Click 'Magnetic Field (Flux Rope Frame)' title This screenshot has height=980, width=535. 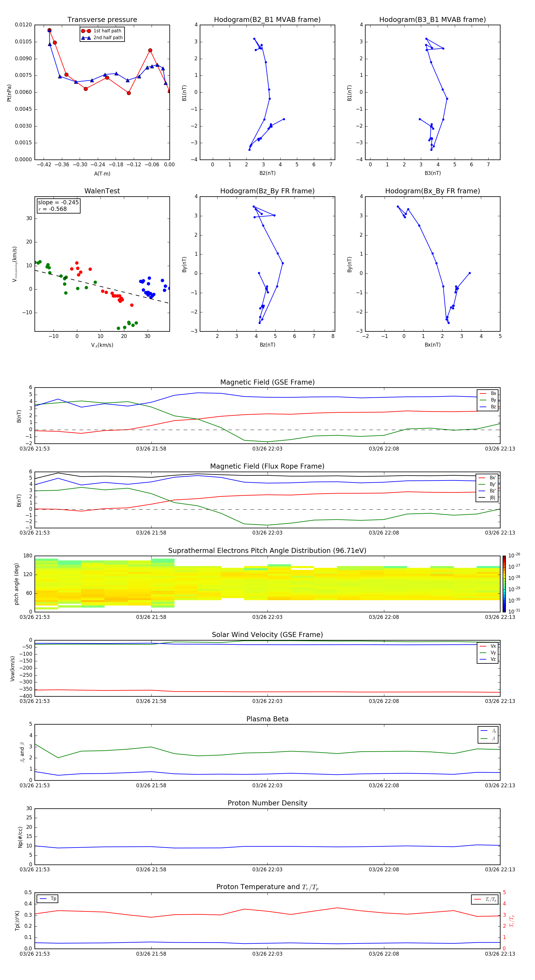[x=267, y=467]
